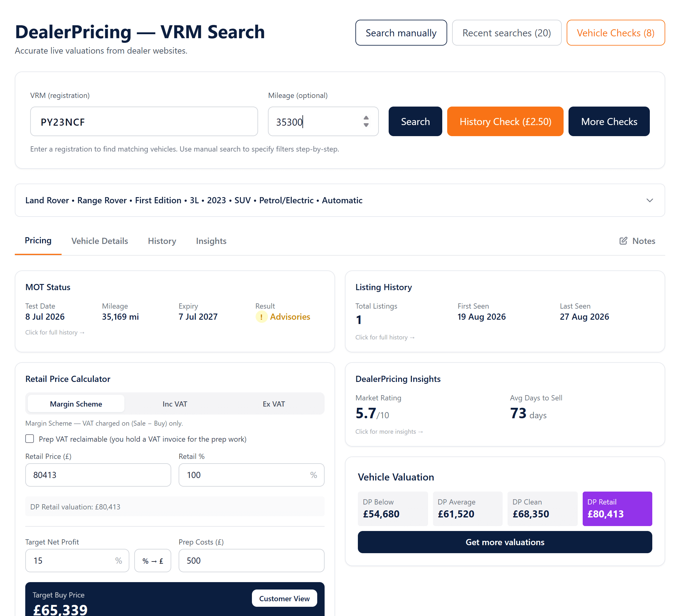The width and height of the screenshot is (680, 616).
Task: Focus the Mileage input field
Action: (323, 121)
